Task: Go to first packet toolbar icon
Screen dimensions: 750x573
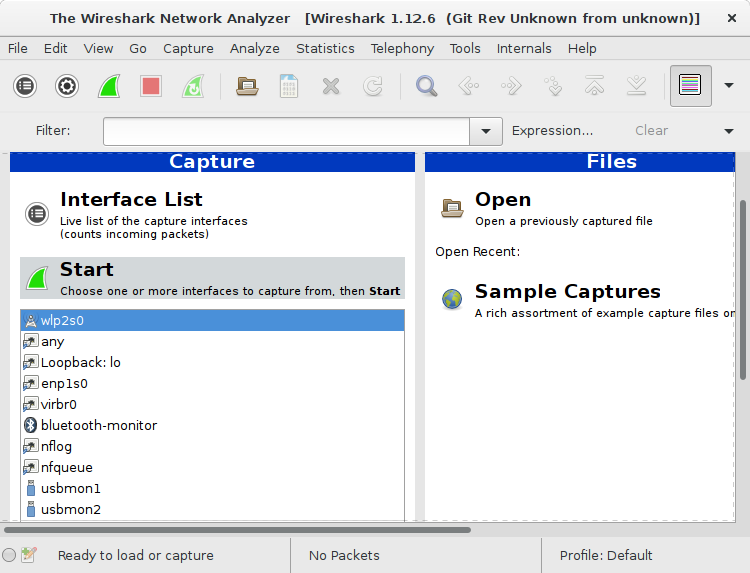Action: pos(595,86)
